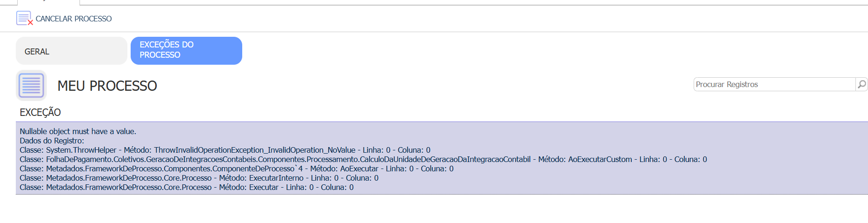868x223 pixels.
Task: Click the ComponenteDeProcesso`4 stack line
Action: click(236, 169)
